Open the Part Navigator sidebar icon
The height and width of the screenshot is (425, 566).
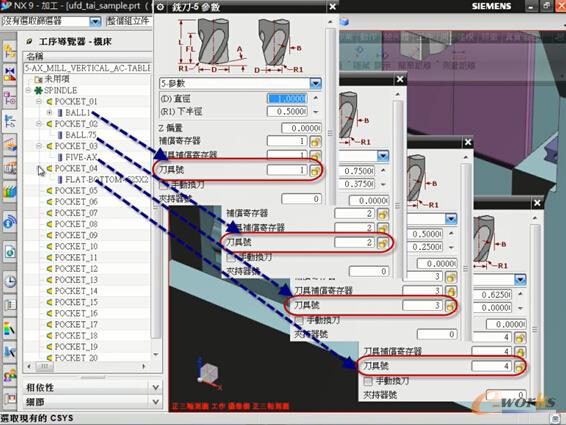pos(9,97)
